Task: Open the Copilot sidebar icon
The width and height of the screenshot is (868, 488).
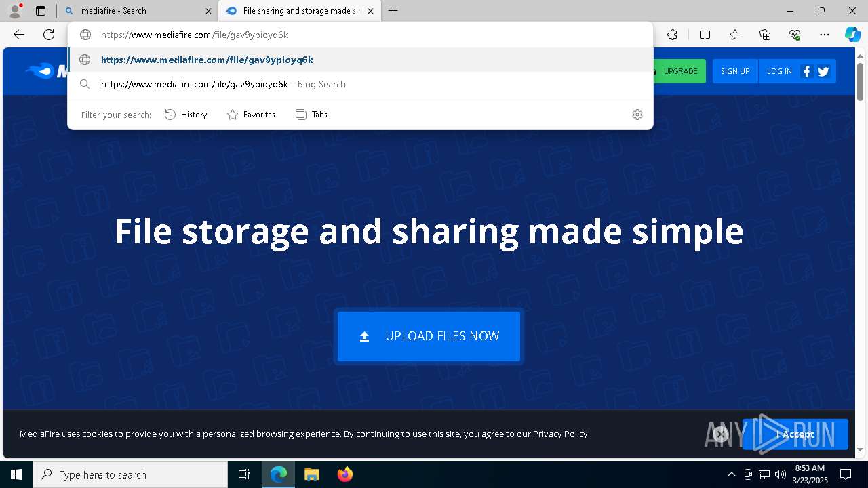Action: 852,35
